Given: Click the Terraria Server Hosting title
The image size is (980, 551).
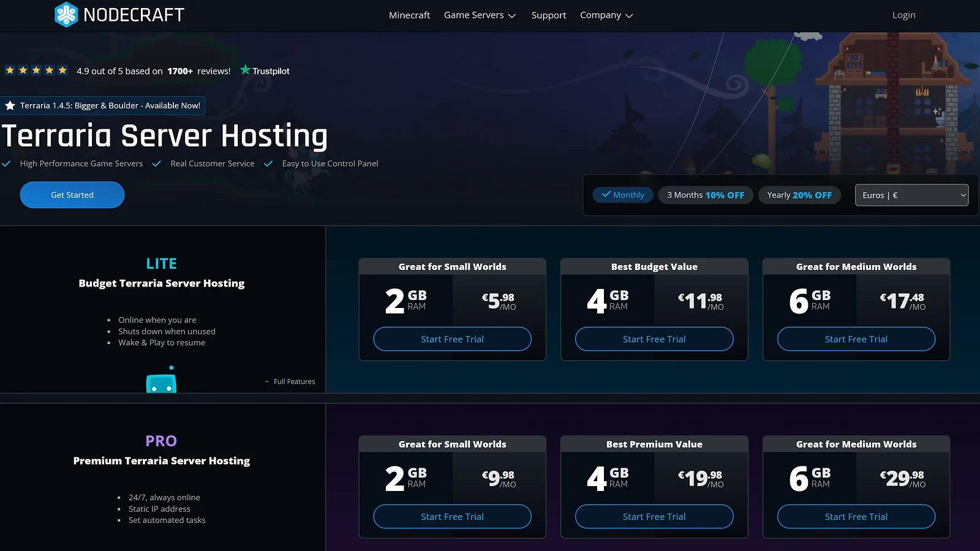Looking at the screenshot, I should click(x=165, y=136).
